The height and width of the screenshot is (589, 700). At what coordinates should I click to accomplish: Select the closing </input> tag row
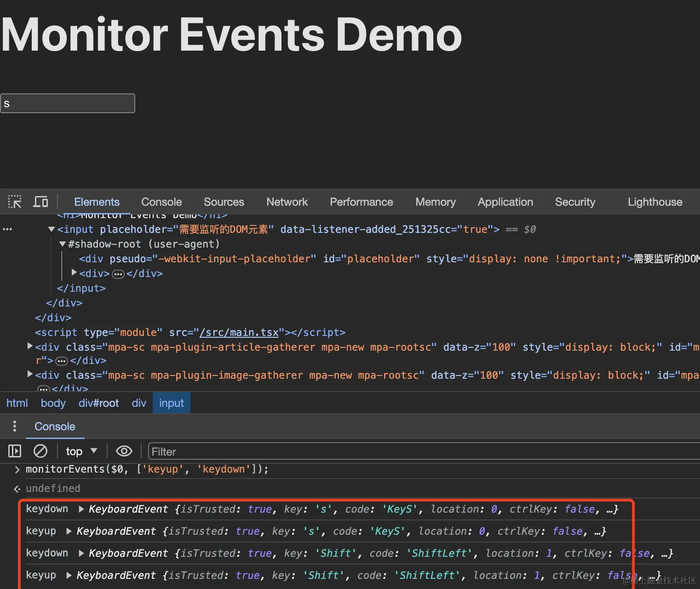coord(81,288)
